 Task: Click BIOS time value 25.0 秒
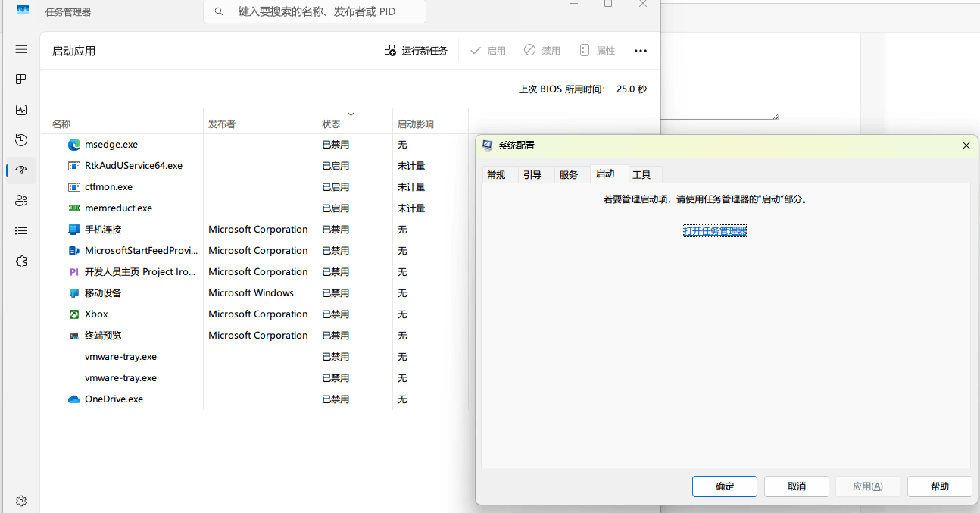[x=632, y=89]
